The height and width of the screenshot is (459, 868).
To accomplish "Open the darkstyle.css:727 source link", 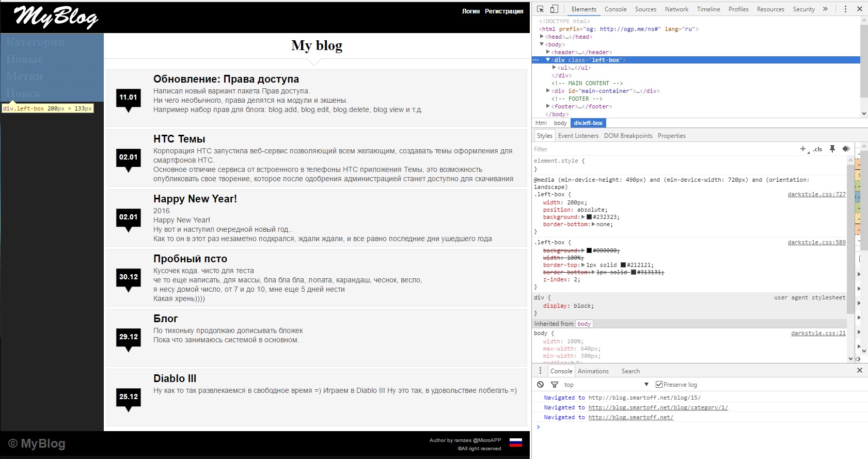I will tap(816, 195).
